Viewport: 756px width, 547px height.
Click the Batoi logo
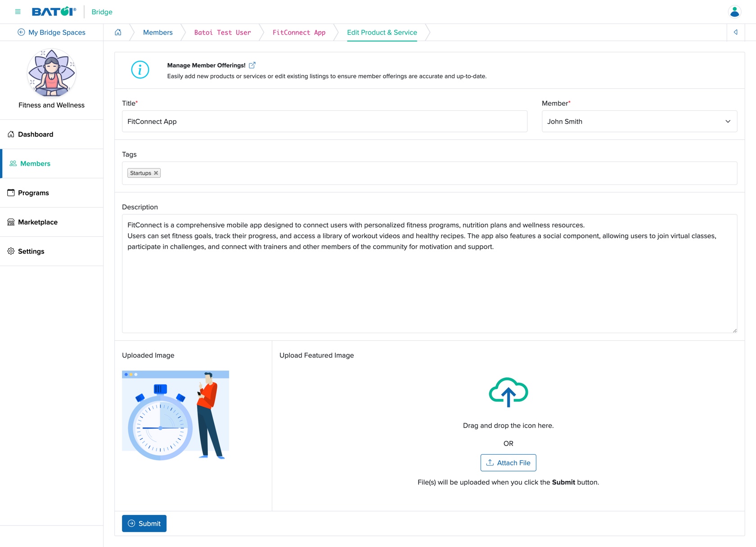pyautogui.click(x=54, y=12)
